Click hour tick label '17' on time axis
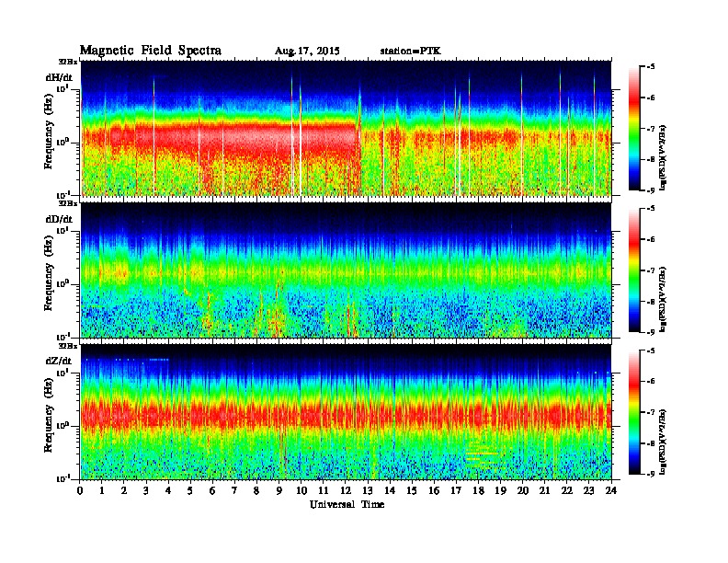The width and height of the screenshot is (728, 563). (x=457, y=491)
